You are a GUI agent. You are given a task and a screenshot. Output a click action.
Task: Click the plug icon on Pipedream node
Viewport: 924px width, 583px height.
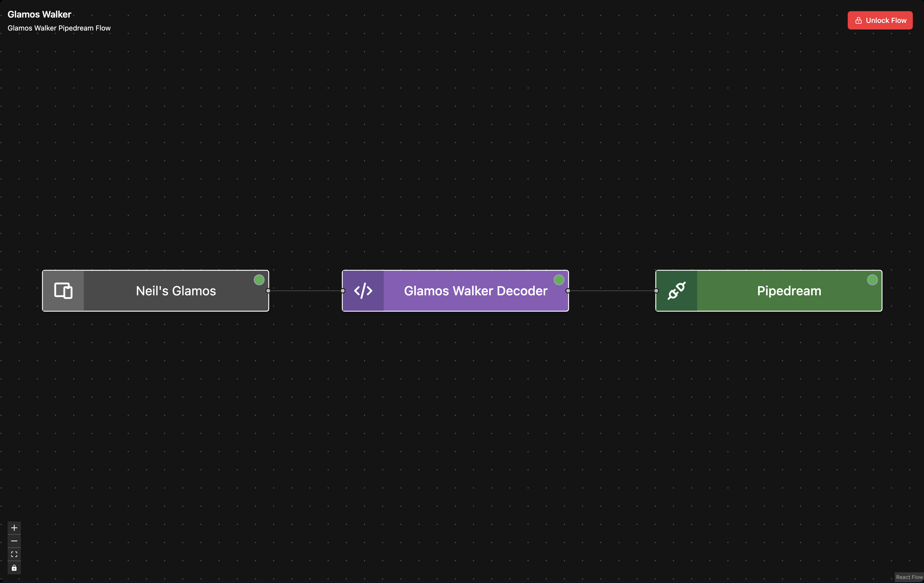pyautogui.click(x=677, y=290)
